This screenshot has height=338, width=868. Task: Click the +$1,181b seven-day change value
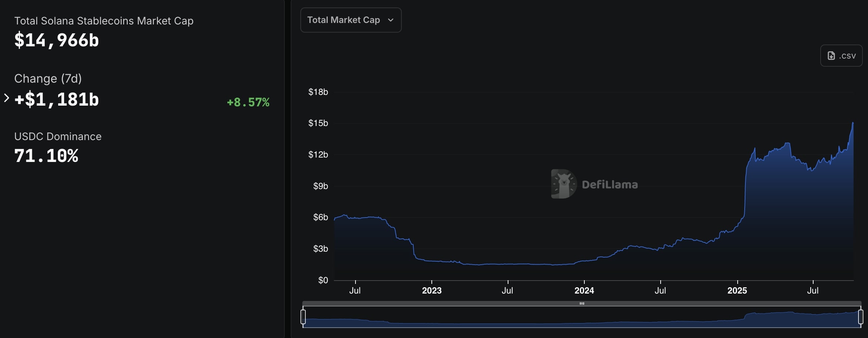pyautogui.click(x=57, y=100)
